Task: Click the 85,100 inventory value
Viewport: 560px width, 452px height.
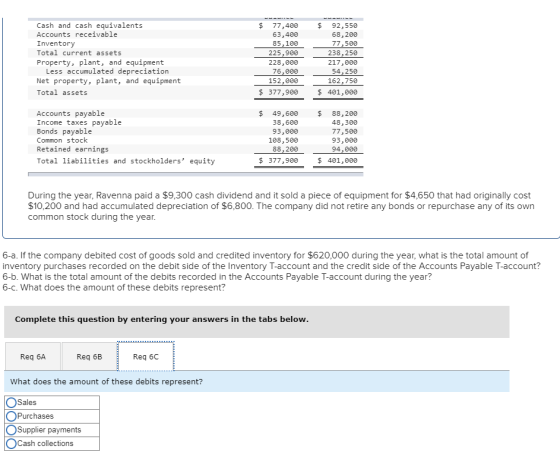Action: pyautogui.click(x=285, y=44)
